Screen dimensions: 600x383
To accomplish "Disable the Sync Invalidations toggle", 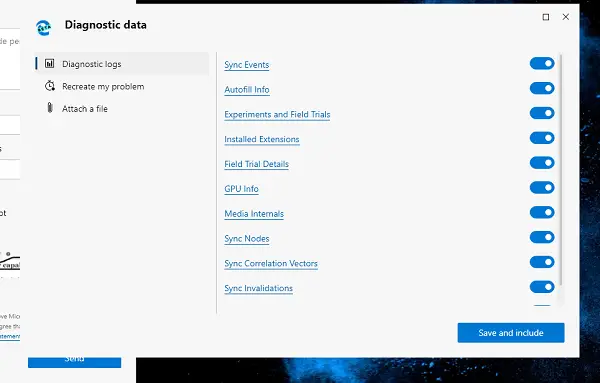I will 542,287.
